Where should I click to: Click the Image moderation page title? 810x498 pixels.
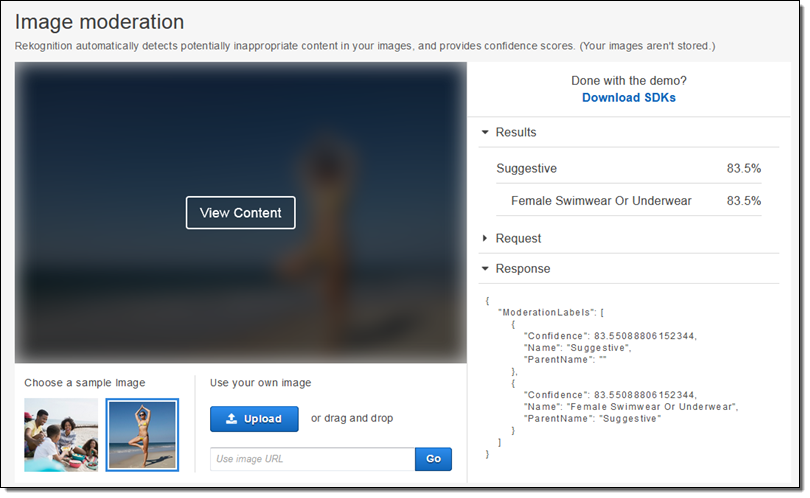pyautogui.click(x=100, y=21)
